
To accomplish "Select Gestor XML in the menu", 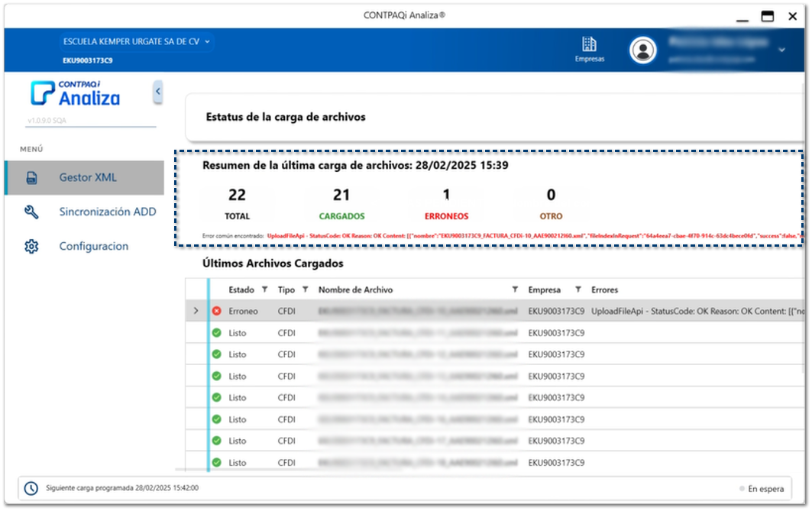I will coord(88,178).
